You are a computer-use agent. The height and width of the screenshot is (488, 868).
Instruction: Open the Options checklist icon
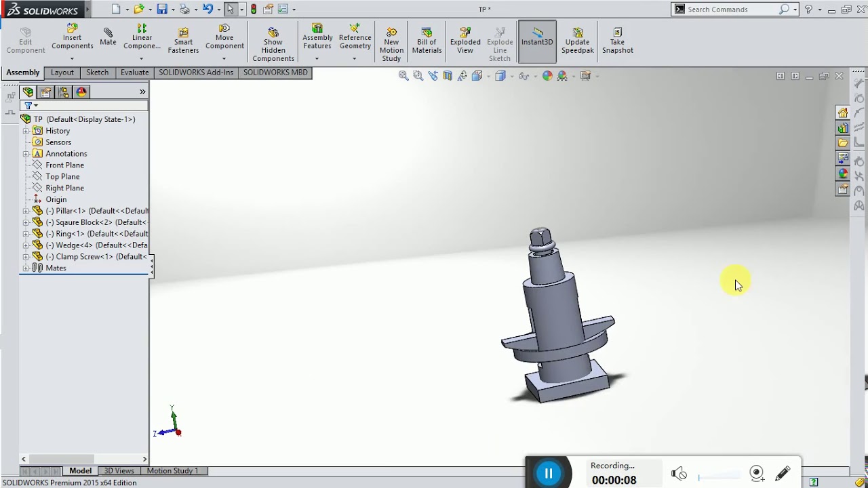(283, 9)
